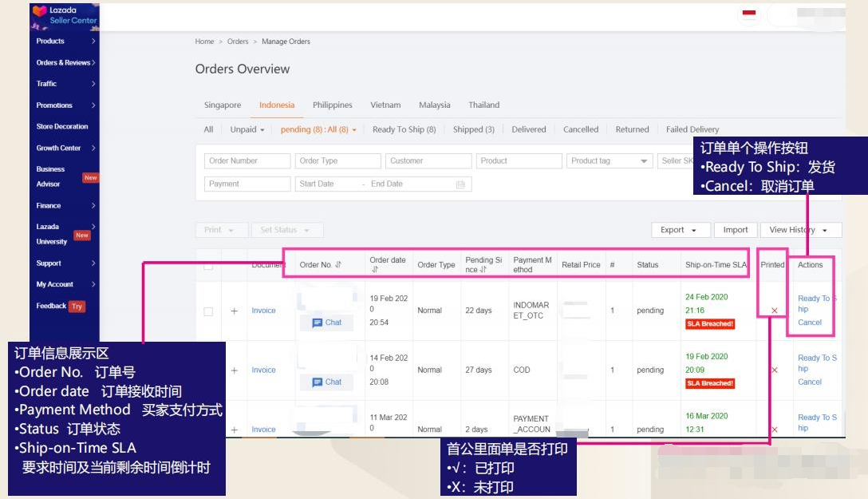Open the View History dropdown
This screenshot has height=499, width=868.
(801, 230)
